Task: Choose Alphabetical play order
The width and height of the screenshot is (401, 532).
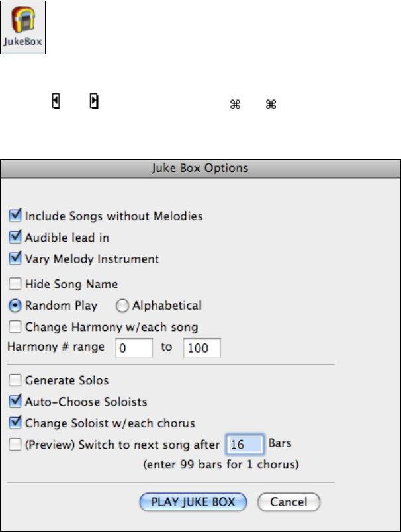Action: click(122, 306)
